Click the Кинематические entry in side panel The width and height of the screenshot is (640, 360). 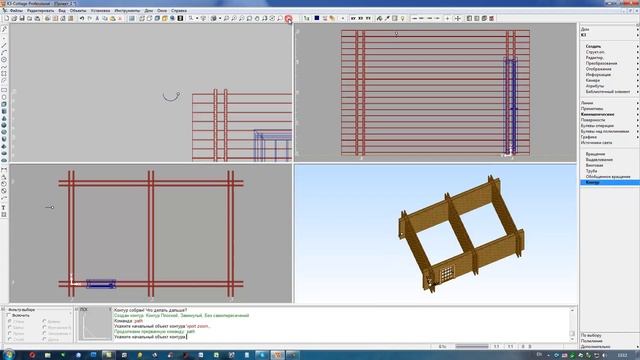tap(597, 114)
